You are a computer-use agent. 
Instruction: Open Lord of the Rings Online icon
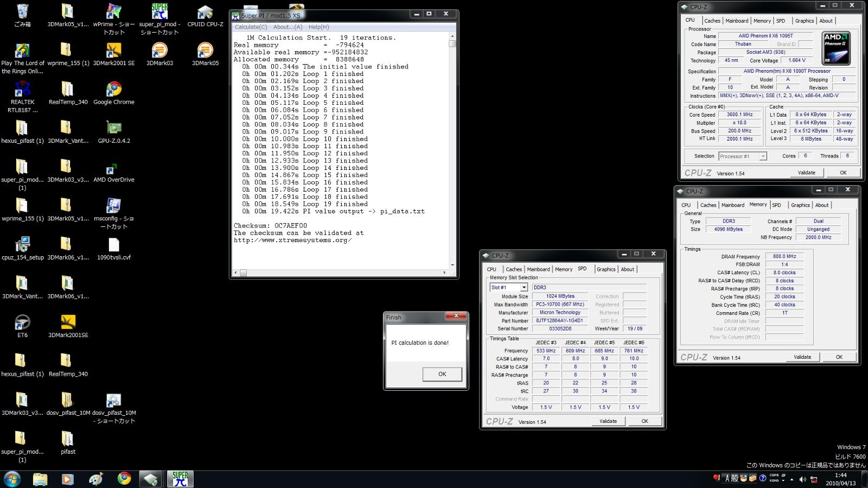click(x=22, y=58)
